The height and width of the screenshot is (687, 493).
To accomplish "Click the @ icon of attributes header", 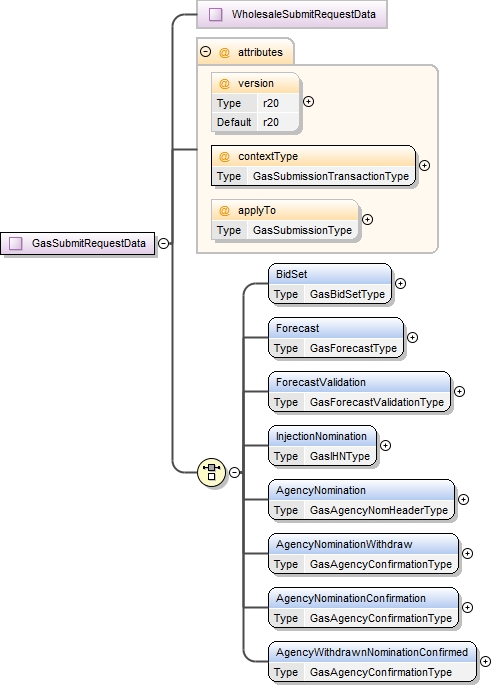I will coord(224,53).
